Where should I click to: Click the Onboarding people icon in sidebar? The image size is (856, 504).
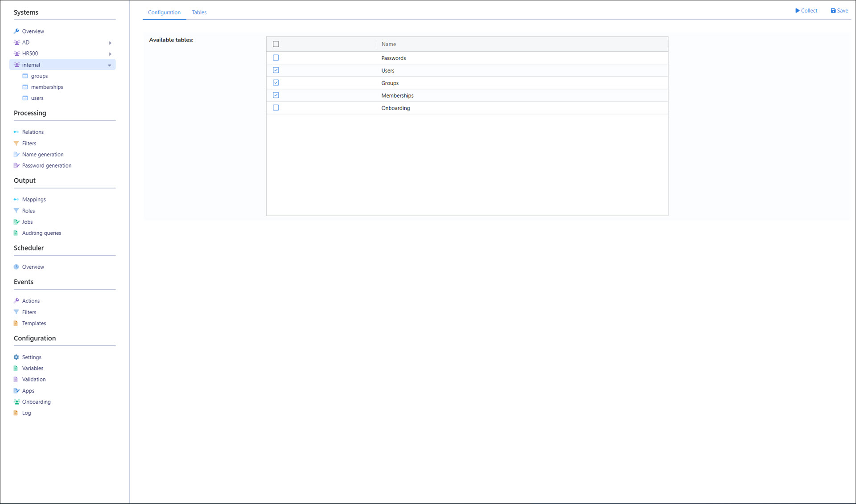click(16, 402)
